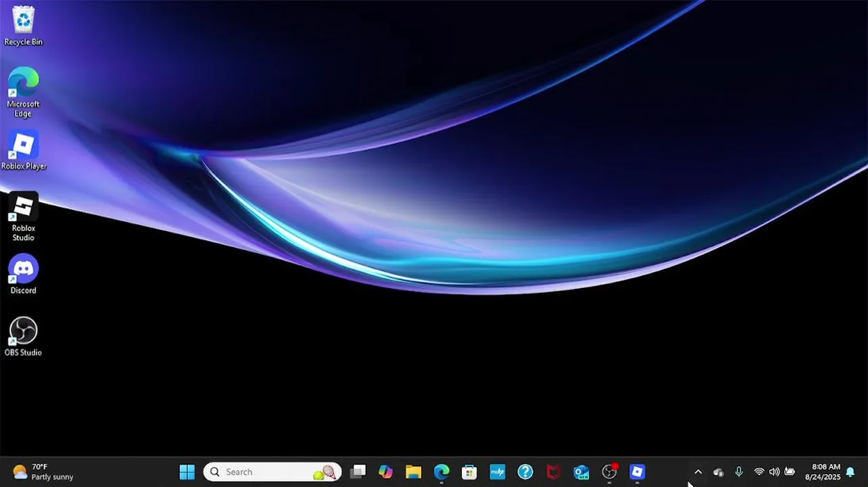Switch to Roblox in the taskbar
This screenshot has height=487, width=868.
(x=637, y=472)
